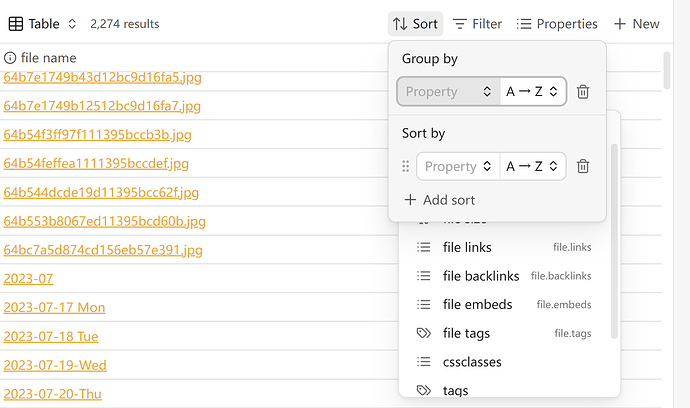Delete the Group by rule with trash icon
Viewport: 690px width, 408px height.
[x=583, y=92]
